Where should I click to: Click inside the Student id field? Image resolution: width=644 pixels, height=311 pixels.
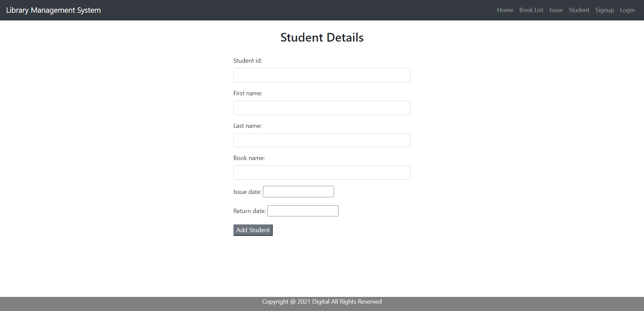[321, 75]
